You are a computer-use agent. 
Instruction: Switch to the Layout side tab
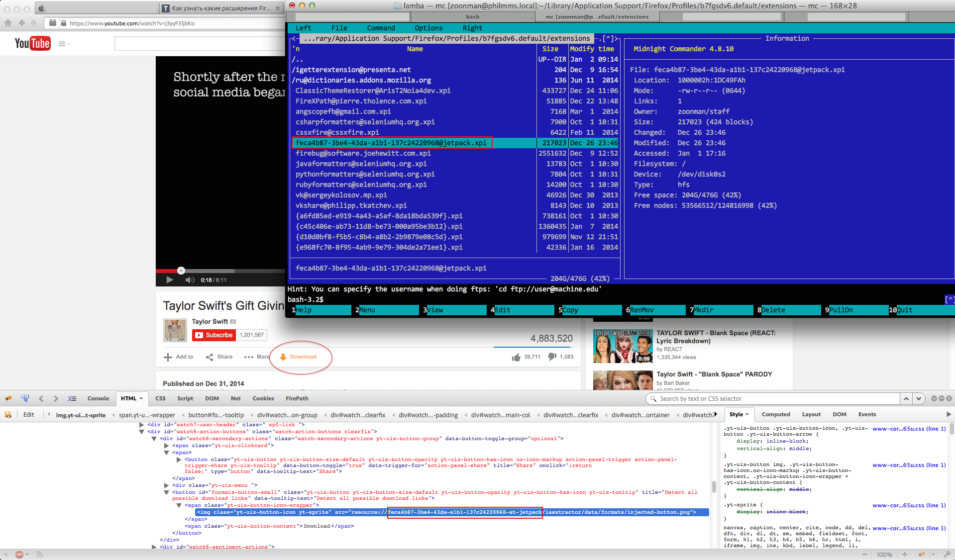pyautogui.click(x=811, y=414)
